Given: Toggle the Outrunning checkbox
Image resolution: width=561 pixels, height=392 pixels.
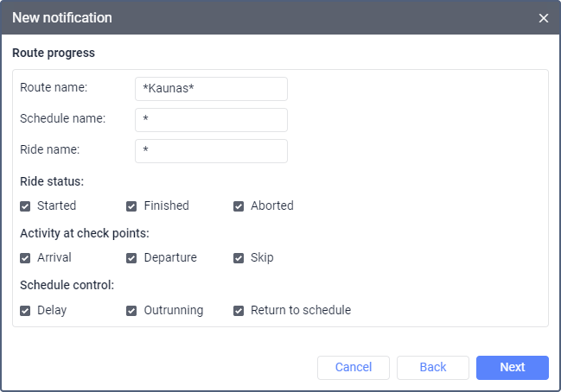Looking at the screenshot, I should 132,311.
